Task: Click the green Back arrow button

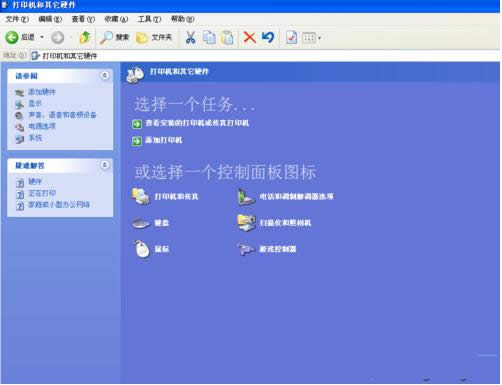Action: coord(12,37)
